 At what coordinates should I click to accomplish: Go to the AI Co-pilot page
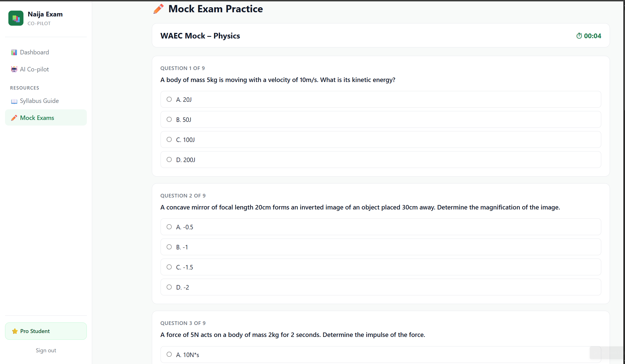34,69
